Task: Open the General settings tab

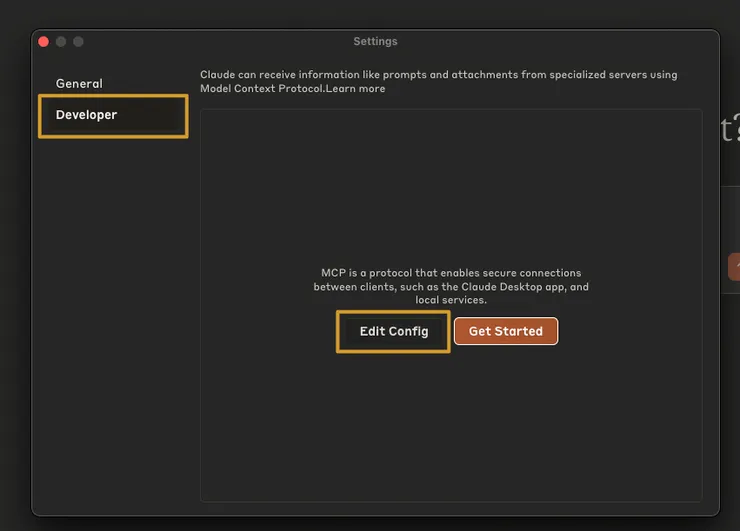Action: (x=79, y=84)
